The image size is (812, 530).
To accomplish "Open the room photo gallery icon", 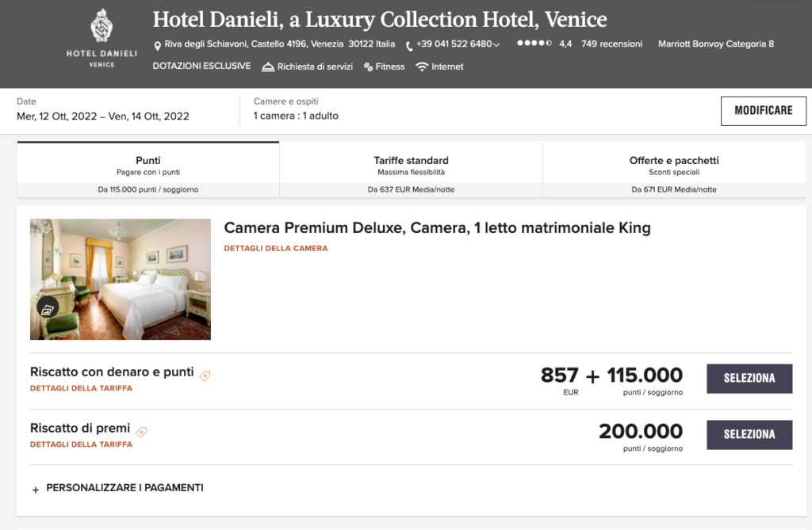I will point(48,309).
